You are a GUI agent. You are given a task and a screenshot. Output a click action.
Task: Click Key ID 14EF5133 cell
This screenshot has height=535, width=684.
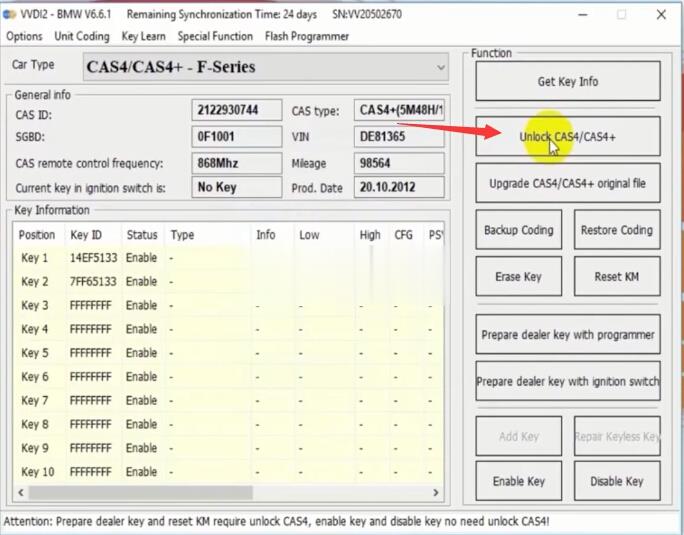tap(93, 258)
